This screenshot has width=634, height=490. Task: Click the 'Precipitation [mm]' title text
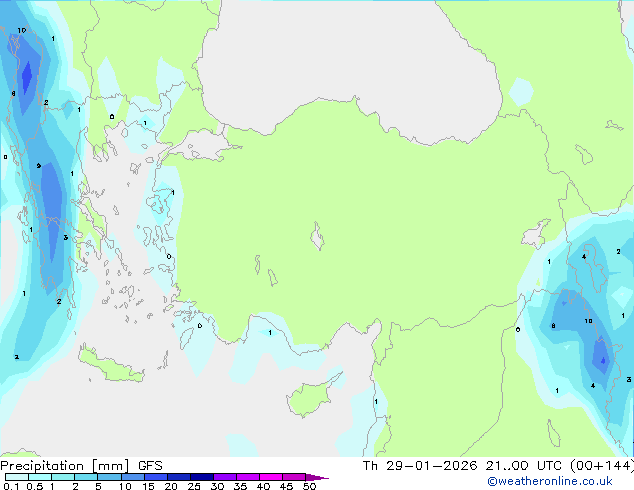click(64, 466)
